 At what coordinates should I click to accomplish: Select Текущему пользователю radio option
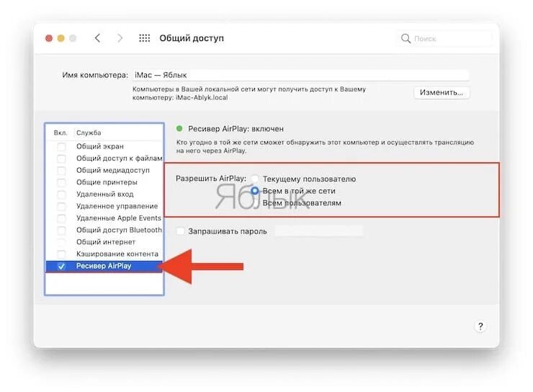coord(254,179)
